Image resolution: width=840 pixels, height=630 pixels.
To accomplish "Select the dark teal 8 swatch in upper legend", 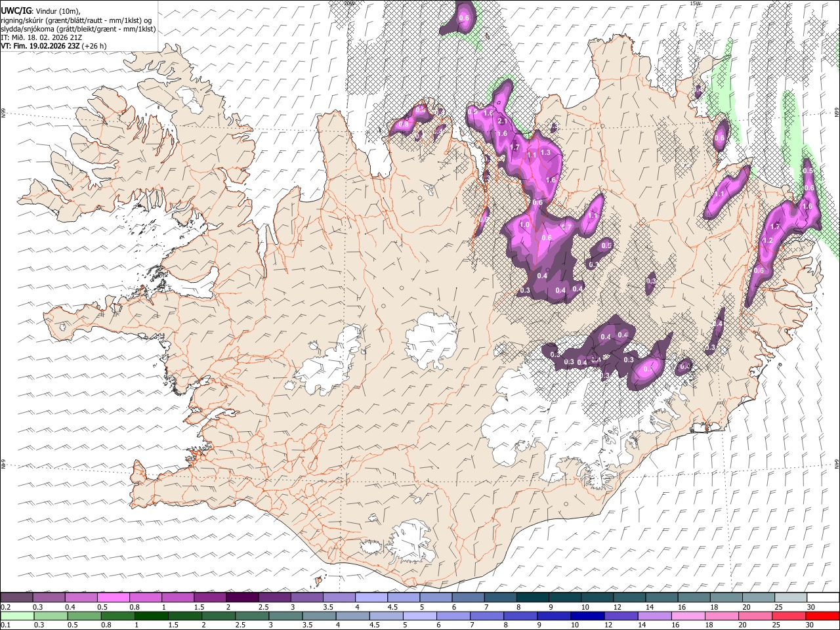I will [x=533, y=598].
